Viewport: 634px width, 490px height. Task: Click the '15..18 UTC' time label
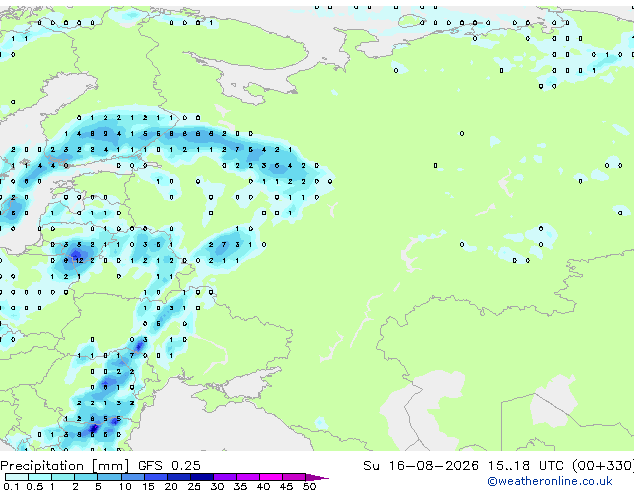(x=525, y=466)
